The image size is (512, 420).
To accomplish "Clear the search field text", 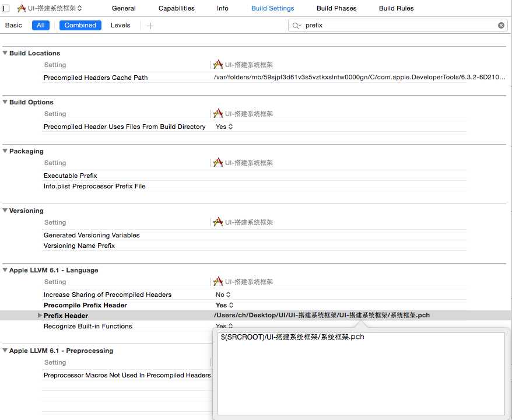I will 501,26.
